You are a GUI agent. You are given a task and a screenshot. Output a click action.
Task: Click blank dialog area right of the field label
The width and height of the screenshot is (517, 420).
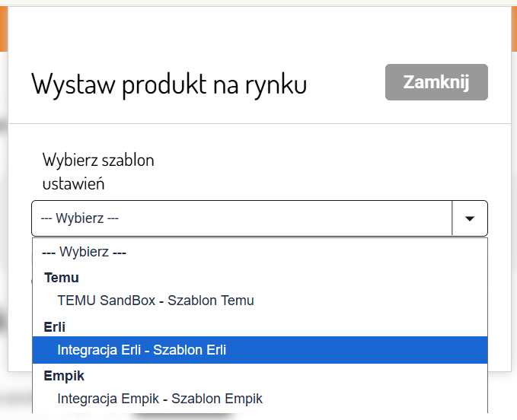(343, 172)
